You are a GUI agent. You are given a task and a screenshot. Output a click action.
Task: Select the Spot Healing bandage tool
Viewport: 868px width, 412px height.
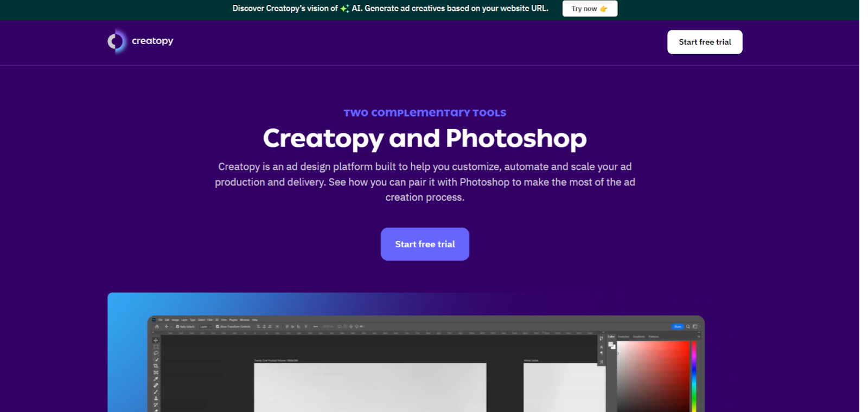click(x=156, y=385)
